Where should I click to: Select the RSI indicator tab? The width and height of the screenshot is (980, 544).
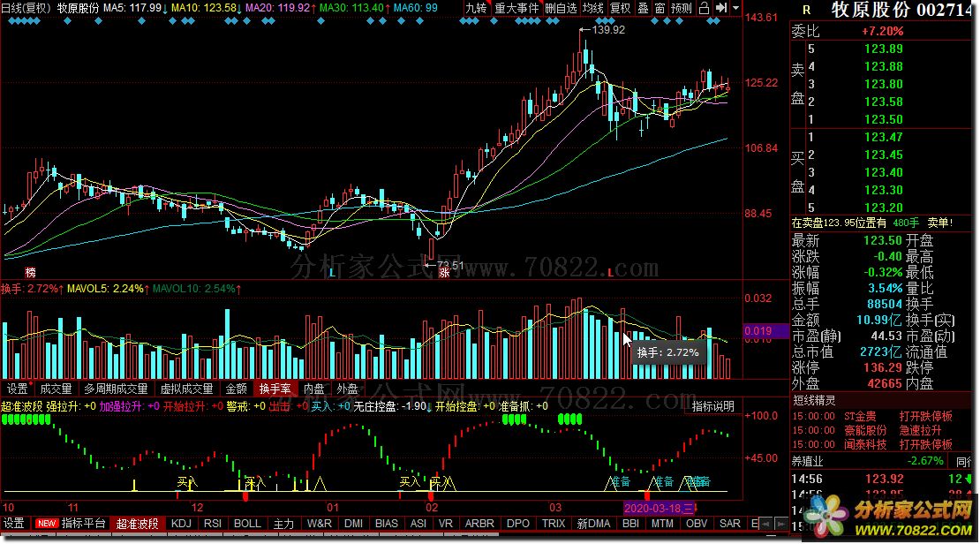(213, 524)
